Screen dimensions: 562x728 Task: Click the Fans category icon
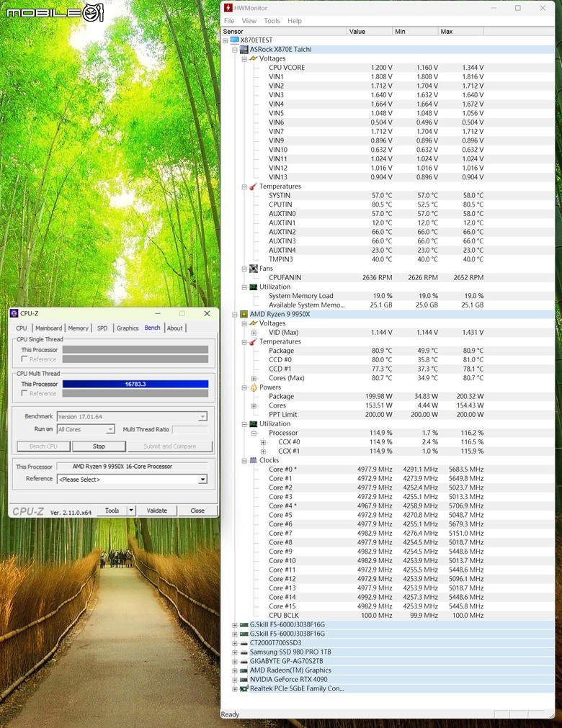point(253,269)
